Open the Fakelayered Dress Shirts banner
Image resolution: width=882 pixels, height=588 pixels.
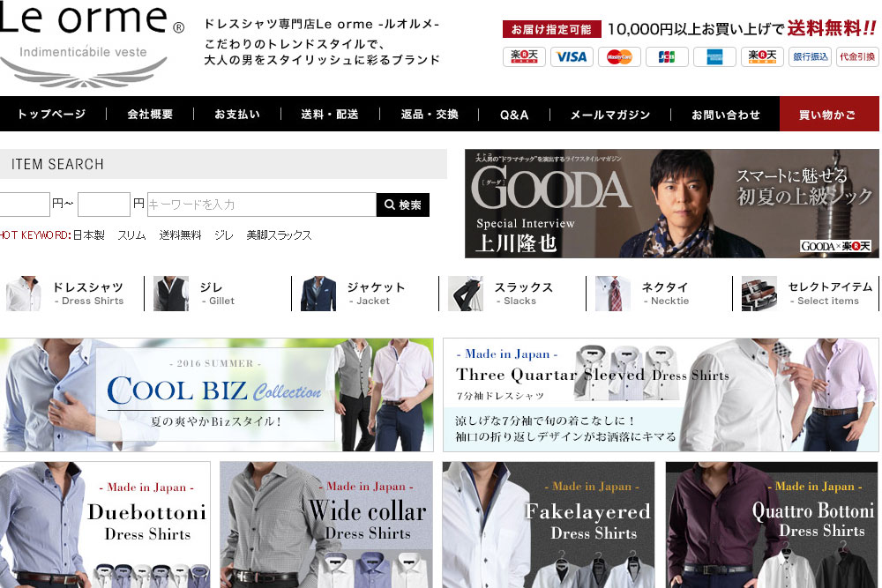coord(549,525)
